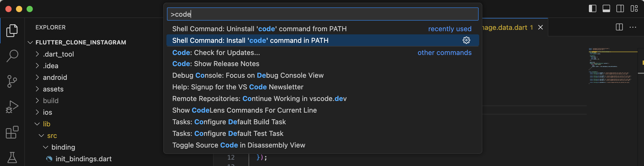The height and width of the screenshot is (166, 644).
Task: Collapse the lib folder
Action: [x=46, y=124]
